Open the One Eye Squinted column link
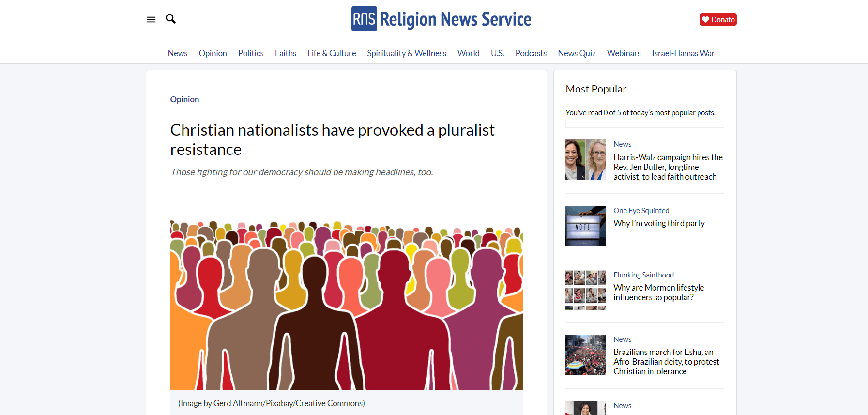The image size is (868, 415). [641, 211]
